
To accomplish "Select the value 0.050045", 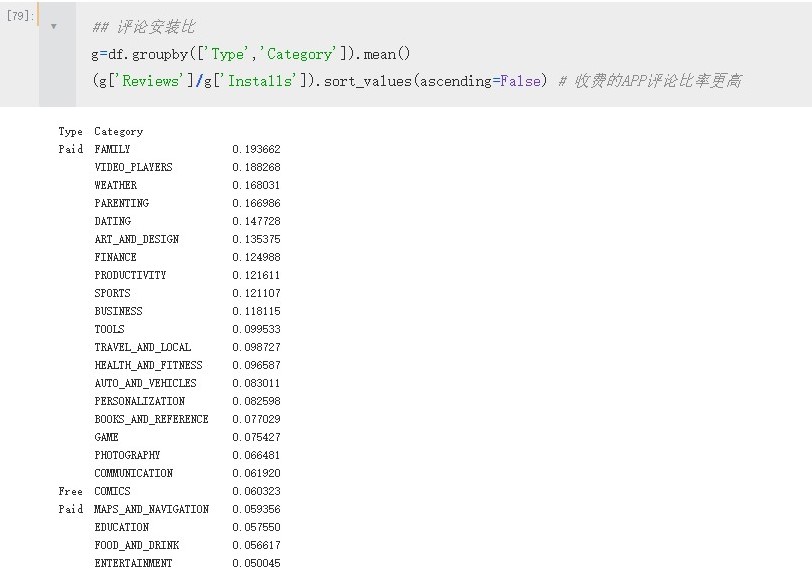I will pyautogui.click(x=256, y=563).
